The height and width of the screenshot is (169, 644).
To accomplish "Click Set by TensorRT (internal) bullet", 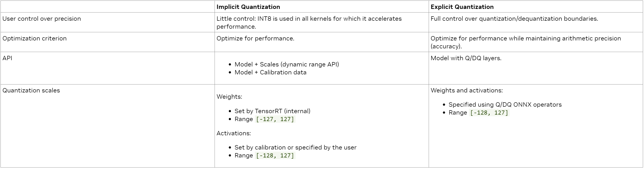I will point(272,111).
